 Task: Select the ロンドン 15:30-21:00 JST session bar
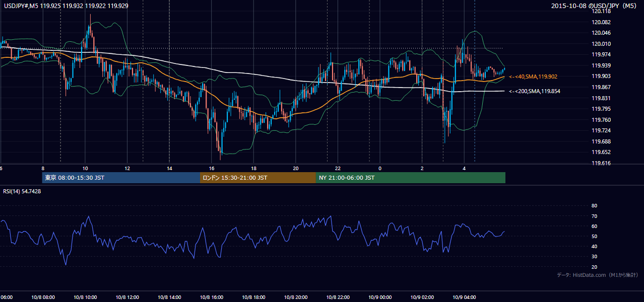click(x=258, y=178)
